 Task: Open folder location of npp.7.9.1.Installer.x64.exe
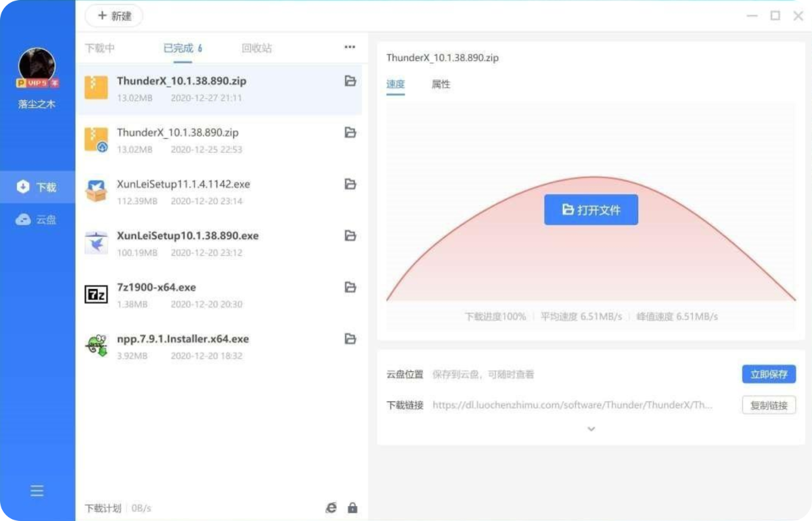click(350, 339)
